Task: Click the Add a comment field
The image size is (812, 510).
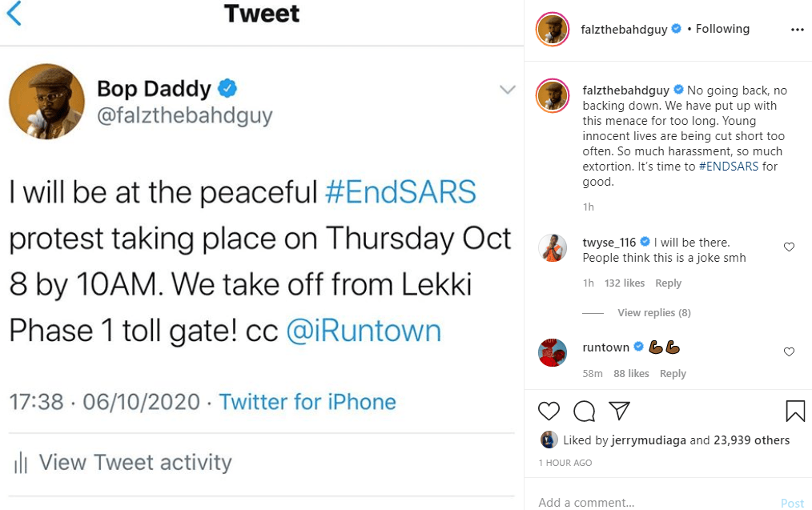Action: pos(641,502)
